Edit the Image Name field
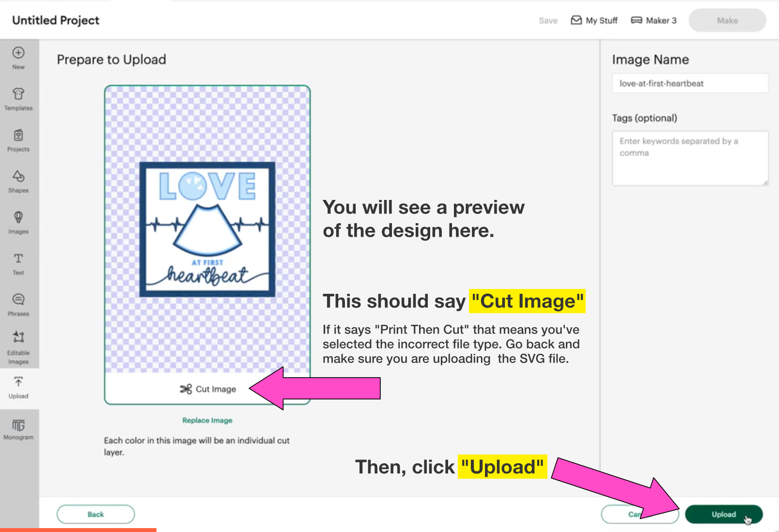 point(690,83)
